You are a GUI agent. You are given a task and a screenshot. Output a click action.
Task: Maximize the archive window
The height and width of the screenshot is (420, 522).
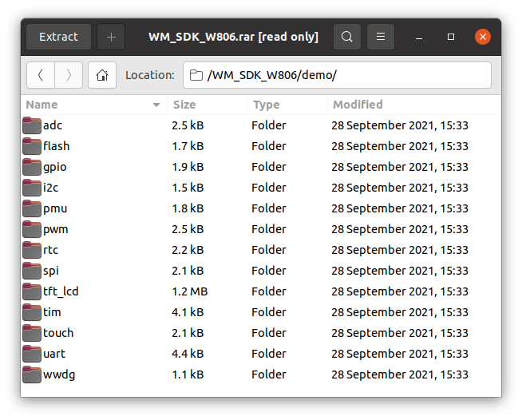click(x=451, y=37)
